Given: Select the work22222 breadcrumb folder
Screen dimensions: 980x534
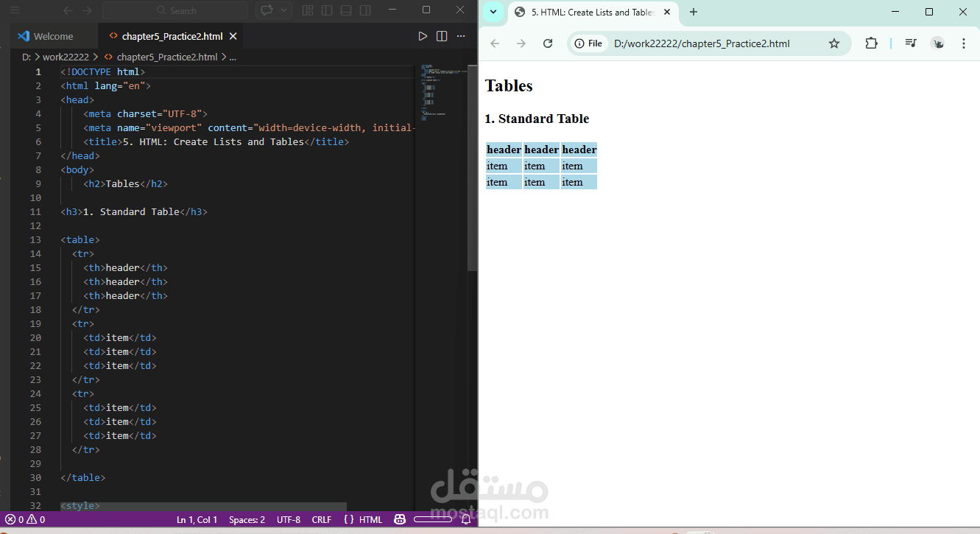Looking at the screenshot, I should pyautogui.click(x=66, y=57).
